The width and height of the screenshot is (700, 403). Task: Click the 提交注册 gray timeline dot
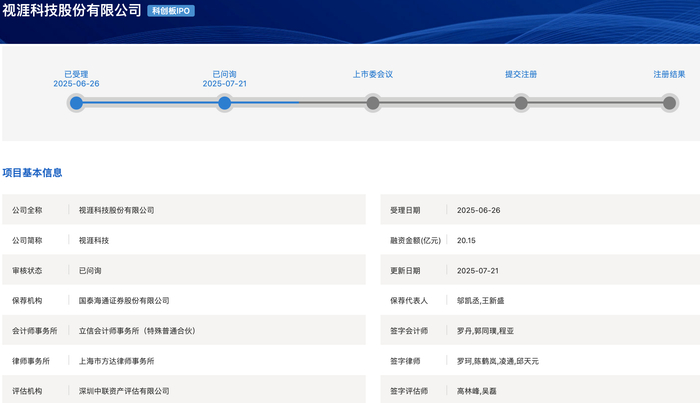521,103
